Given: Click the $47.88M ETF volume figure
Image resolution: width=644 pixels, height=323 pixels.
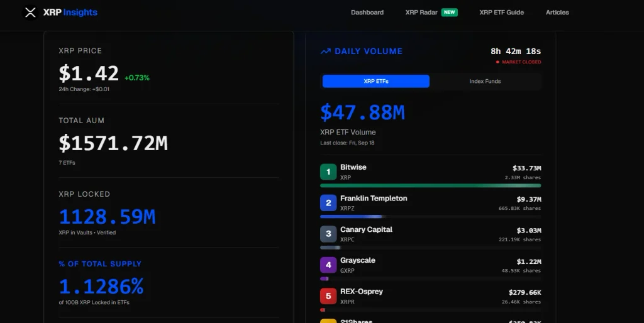Looking at the screenshot, I should click(362, 112).
